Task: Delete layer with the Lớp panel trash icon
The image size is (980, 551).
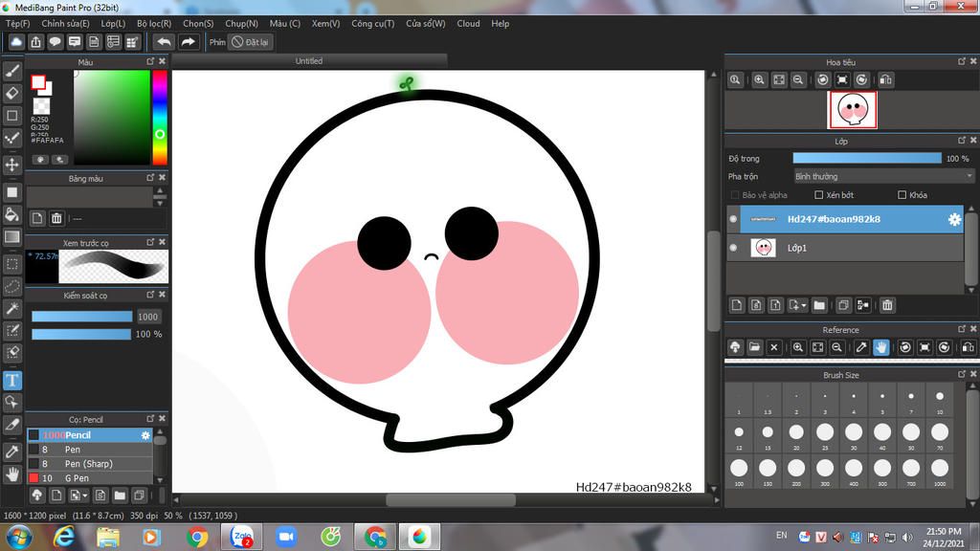Action: coord(887,305)
